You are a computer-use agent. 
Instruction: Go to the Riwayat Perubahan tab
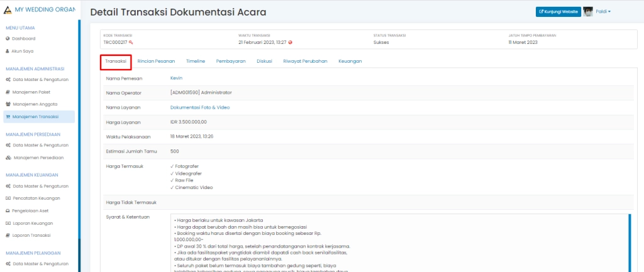(x=305, y=62)
